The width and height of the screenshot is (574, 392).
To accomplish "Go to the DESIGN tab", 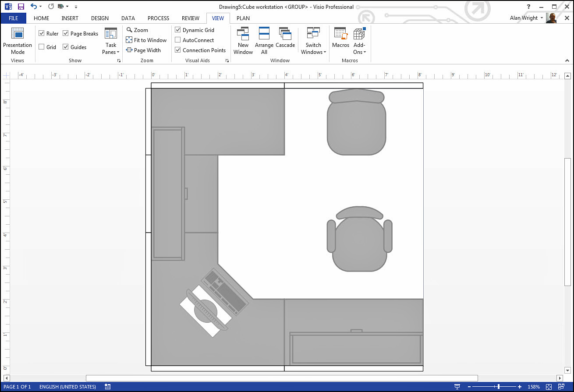I will (x=100, y=18).
